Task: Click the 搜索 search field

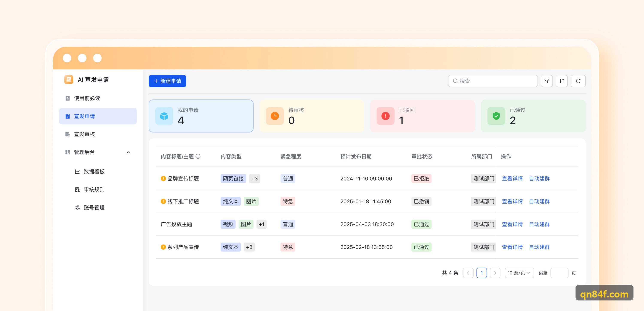Action: pyautogui.click(x=492, y=81)
